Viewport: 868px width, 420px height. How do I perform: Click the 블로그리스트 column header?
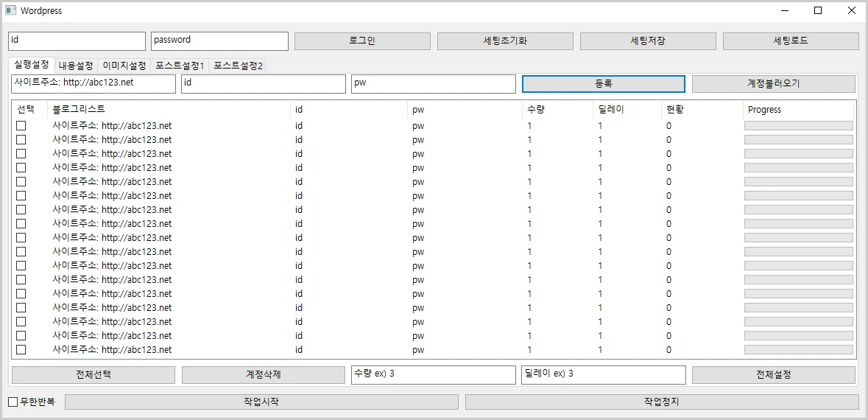click(169, 110)
